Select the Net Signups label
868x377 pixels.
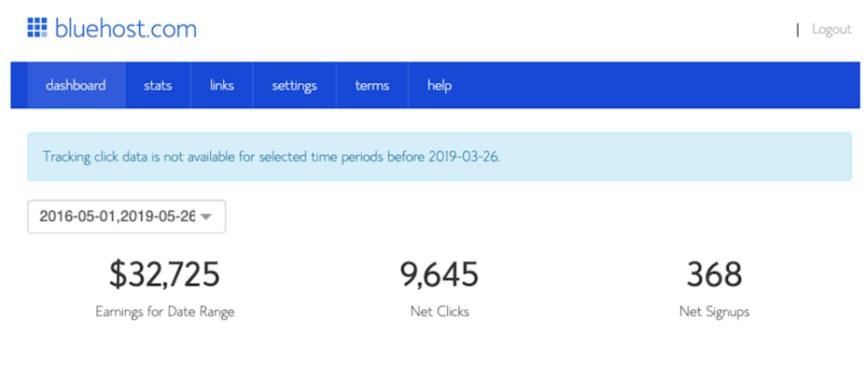(714, 312)
